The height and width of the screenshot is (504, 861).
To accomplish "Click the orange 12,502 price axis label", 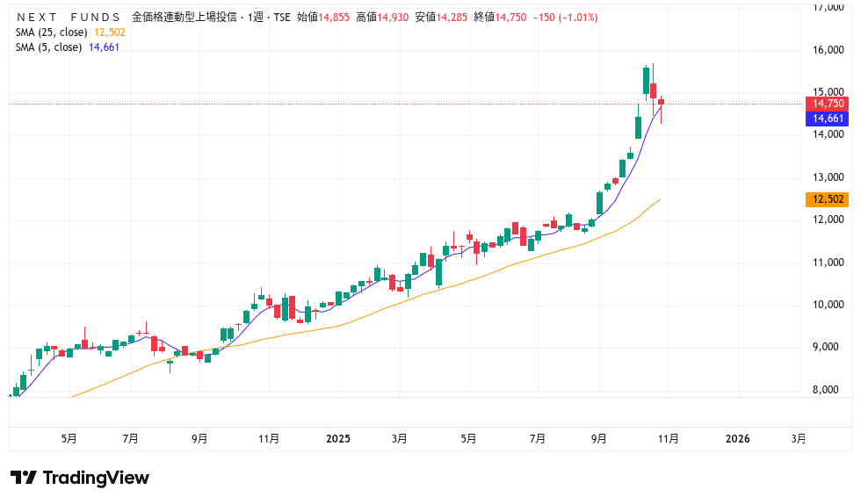I will [x=828, y=199].
